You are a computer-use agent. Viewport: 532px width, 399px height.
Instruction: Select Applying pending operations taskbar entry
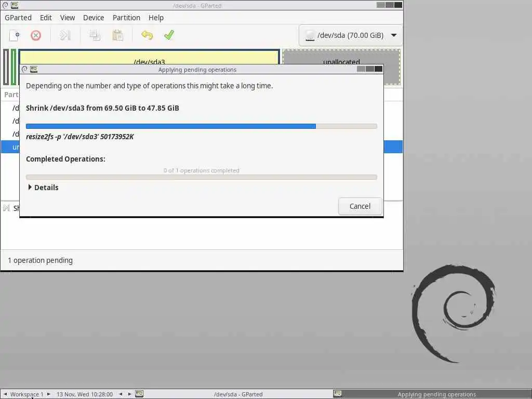coord(436,394)
